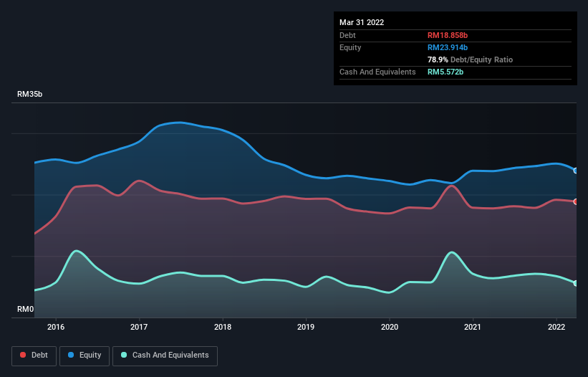
Task: Click the 2016 x-axis label
Action: pyautogui.click(x=56, y=327)
